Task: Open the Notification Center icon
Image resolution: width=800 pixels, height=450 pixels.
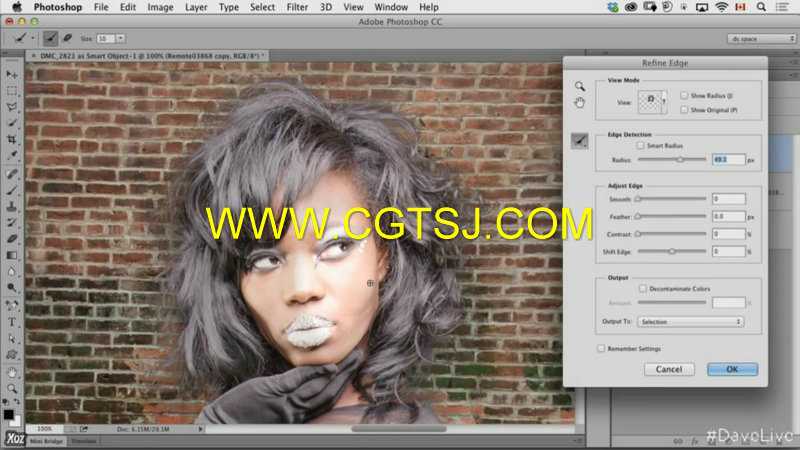Action: (781, 7)
